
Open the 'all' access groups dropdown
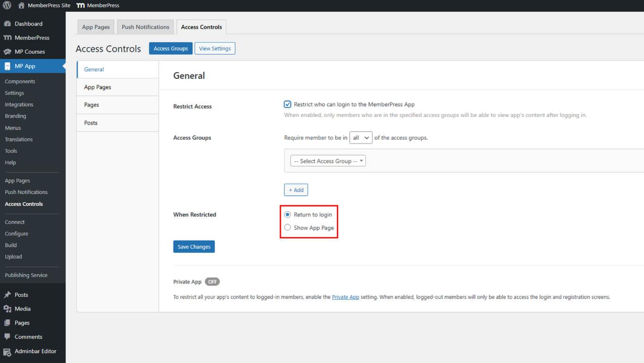coord(361,138)
